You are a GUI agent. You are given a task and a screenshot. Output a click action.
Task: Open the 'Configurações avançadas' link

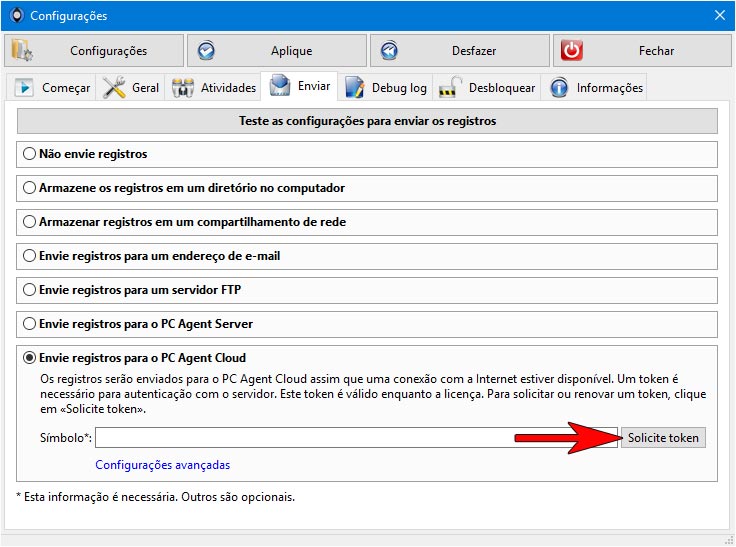[x=162, y=465]
